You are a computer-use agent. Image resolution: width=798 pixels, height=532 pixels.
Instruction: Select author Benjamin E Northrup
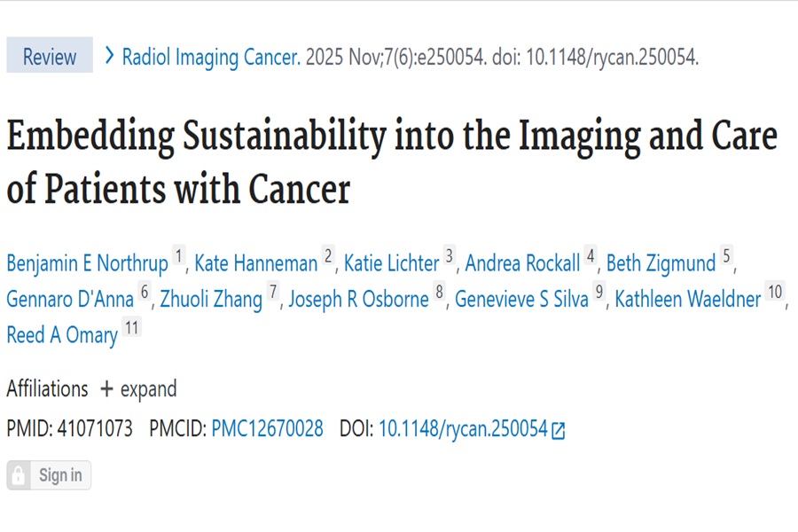click(87, 263)
